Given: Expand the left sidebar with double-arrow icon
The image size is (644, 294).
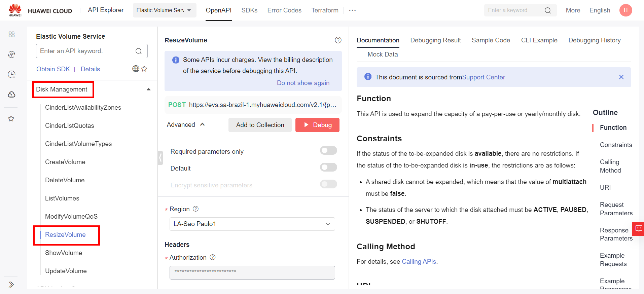Looking at the screenshot, I should pos(11,284).
